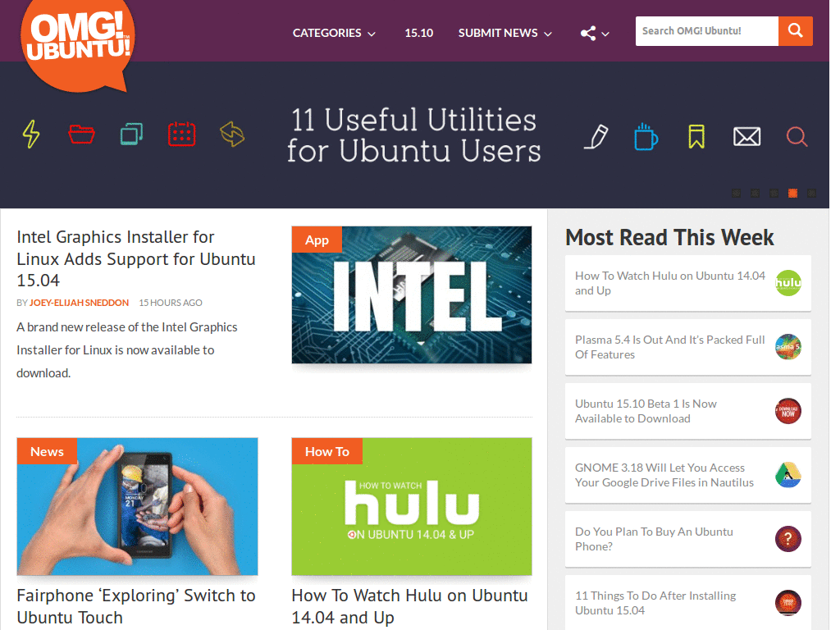Open the 15.10 menu item
The width and height of the screenshot is (840, 630).
click(x=418, y=33)
